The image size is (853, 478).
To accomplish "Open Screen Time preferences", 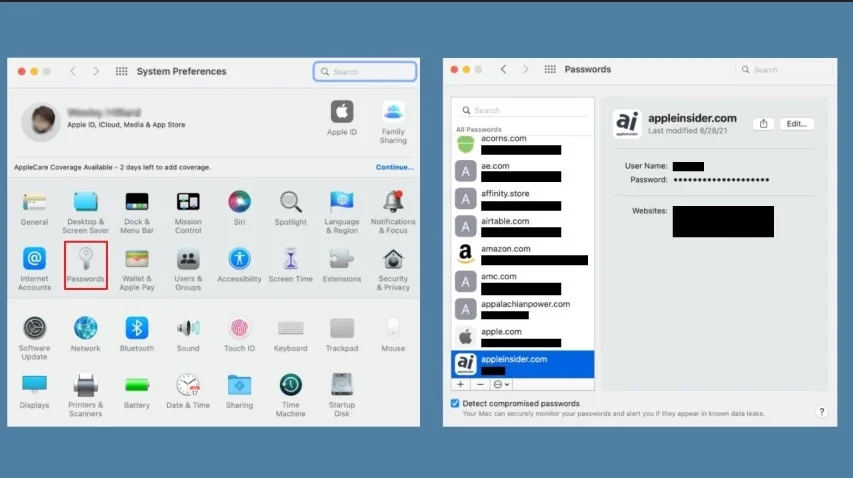I will coord(290,265).
